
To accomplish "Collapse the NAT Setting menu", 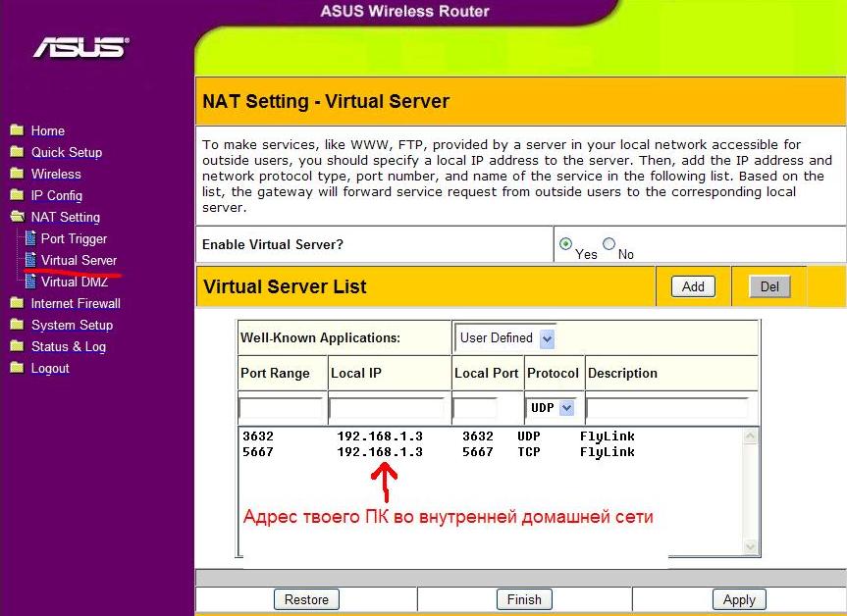I will coord(65,217).
